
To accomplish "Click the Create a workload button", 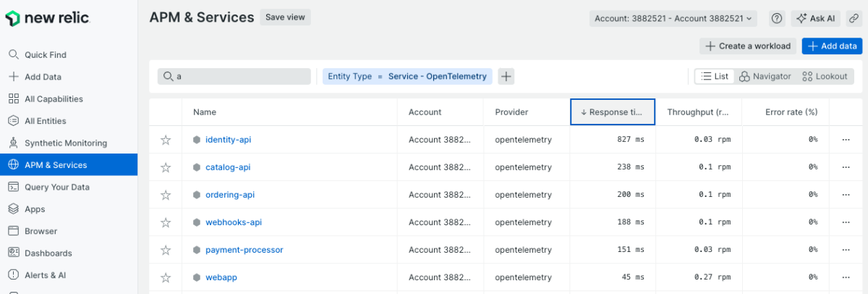I will [x=748, y=46].
